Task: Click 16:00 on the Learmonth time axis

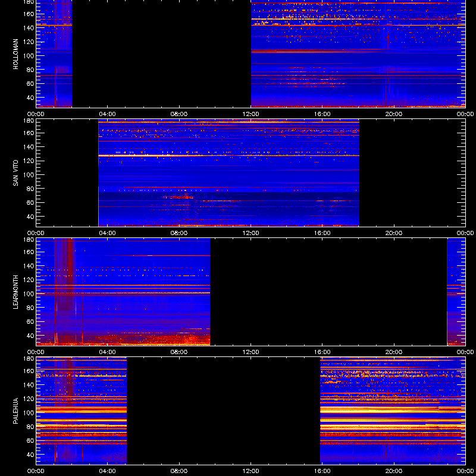Action: 322,352
